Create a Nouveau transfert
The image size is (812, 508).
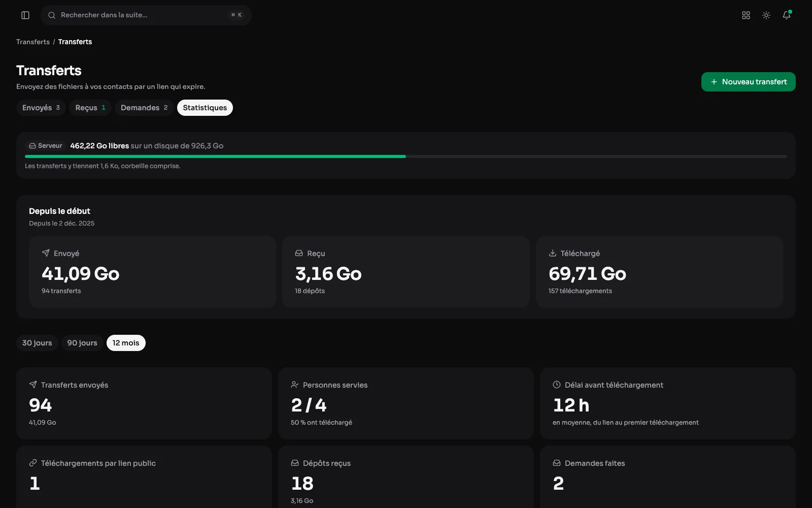(x=749, y=82)
